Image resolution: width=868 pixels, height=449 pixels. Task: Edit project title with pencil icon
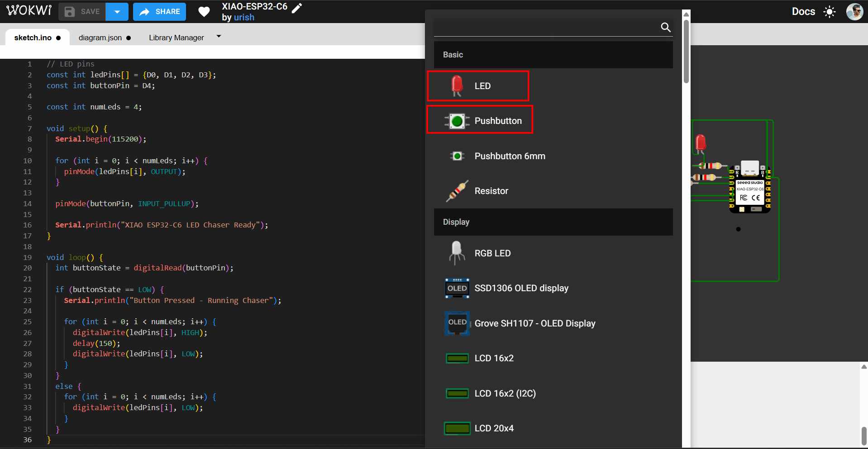coord(297,8)
